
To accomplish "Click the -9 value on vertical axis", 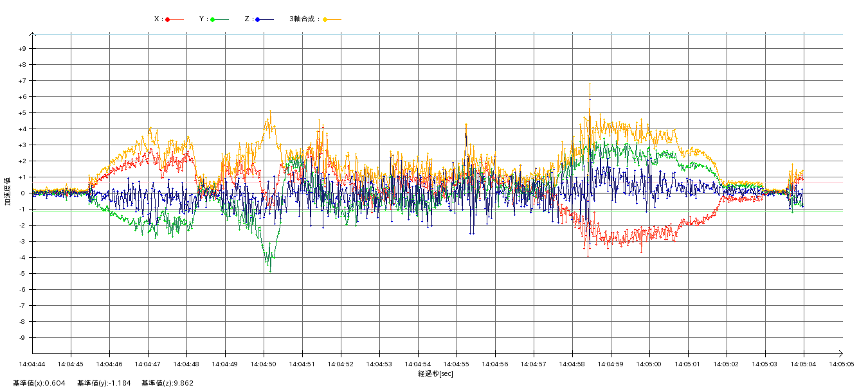I will 22,338.
